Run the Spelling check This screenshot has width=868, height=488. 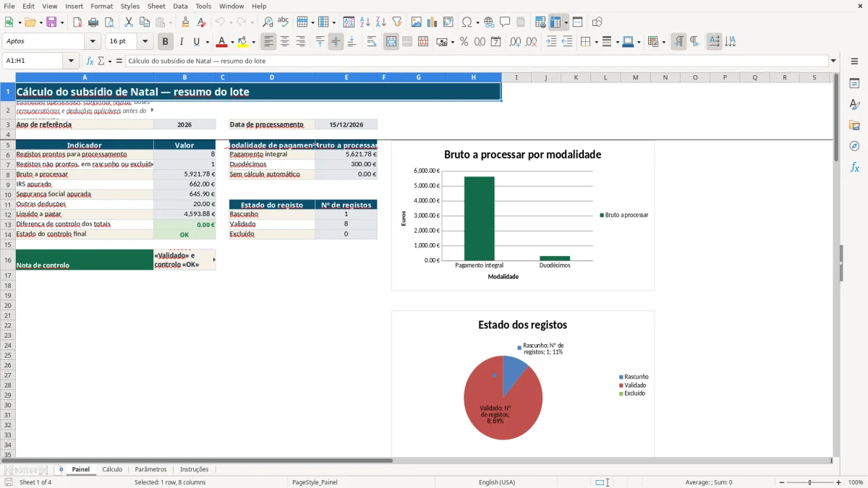(284, 22)
